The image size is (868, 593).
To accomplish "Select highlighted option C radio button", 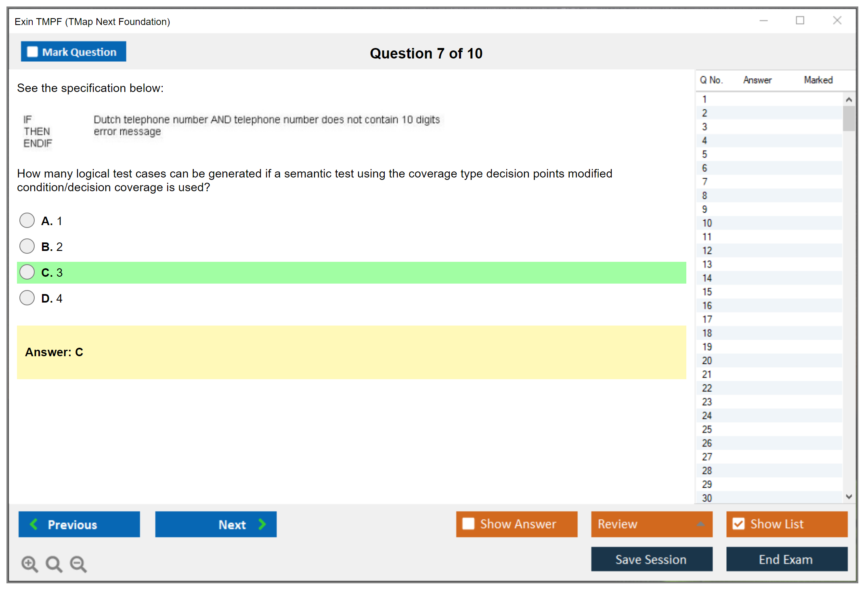I will (27, 272).
